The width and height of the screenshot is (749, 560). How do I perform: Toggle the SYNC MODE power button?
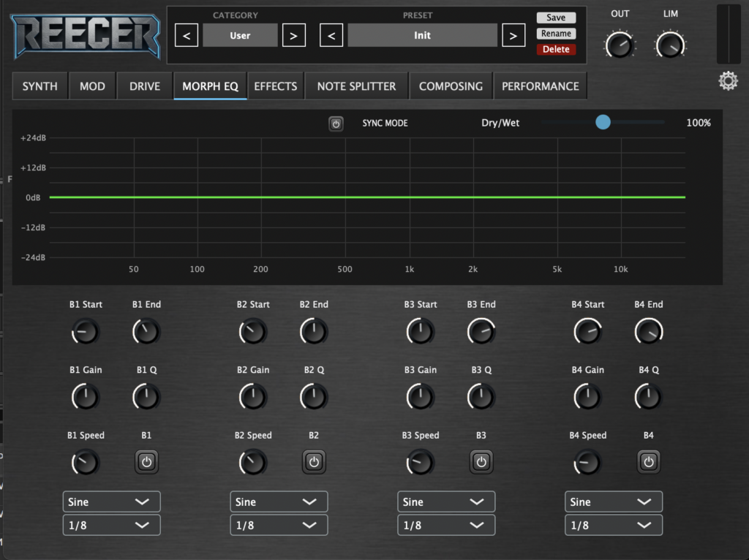[x=336, y=124]
